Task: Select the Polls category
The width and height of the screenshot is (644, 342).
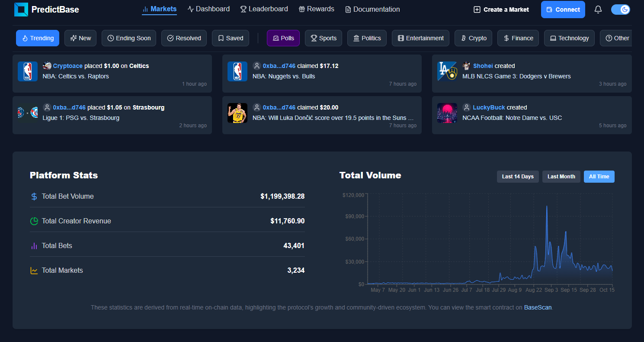Action: pos(283,38)
